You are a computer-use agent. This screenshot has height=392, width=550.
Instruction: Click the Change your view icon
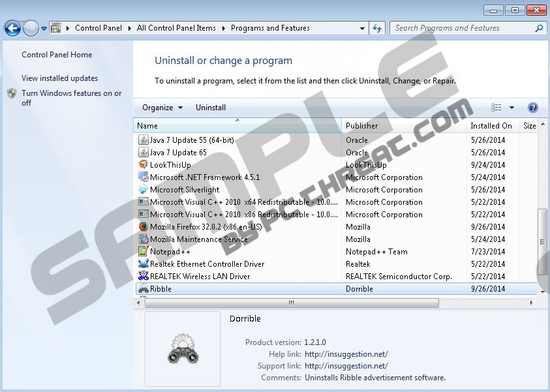[x=497, y=108]
